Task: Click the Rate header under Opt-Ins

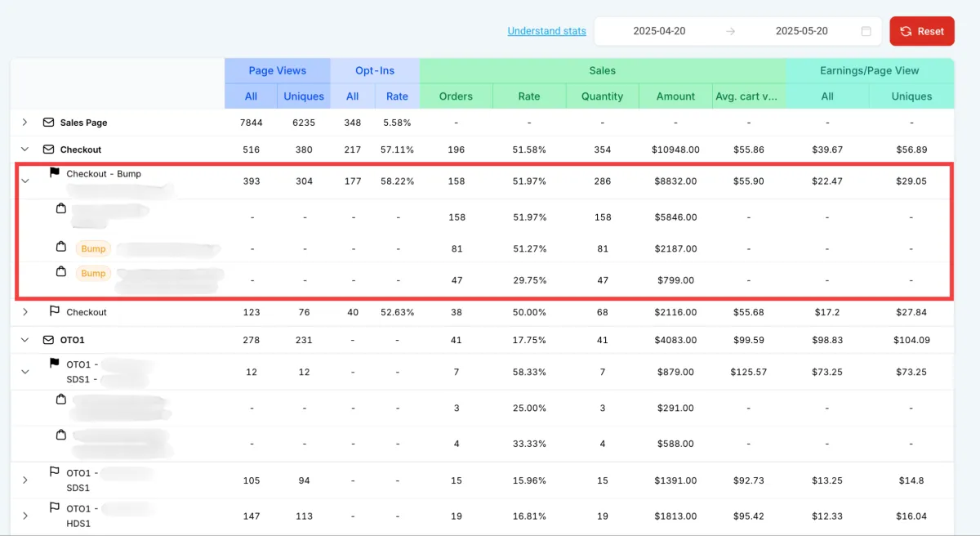Action: click(397, 96)
